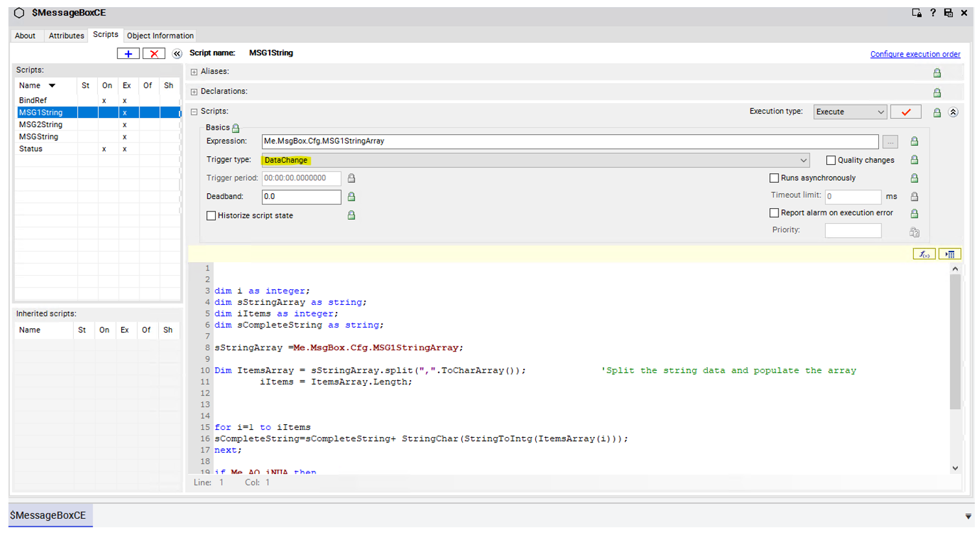Click the Ex column header in Scripts list
The height and width of the screenshot is (537, 980).
[127, 86]
